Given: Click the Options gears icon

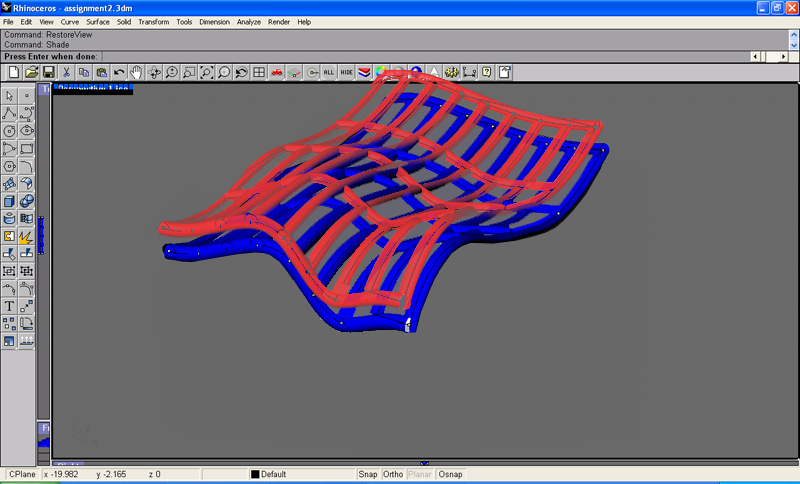Looking at the screenshot, I should [452, 72].
